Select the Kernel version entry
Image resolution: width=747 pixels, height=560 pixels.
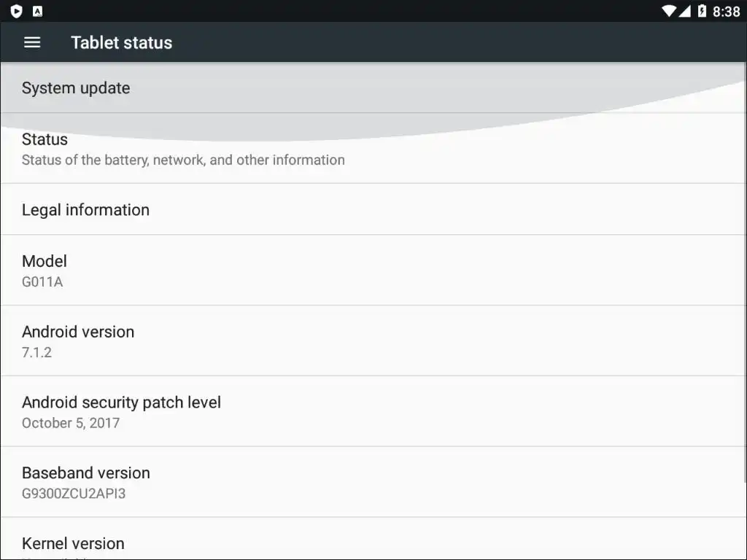(73, 543)
